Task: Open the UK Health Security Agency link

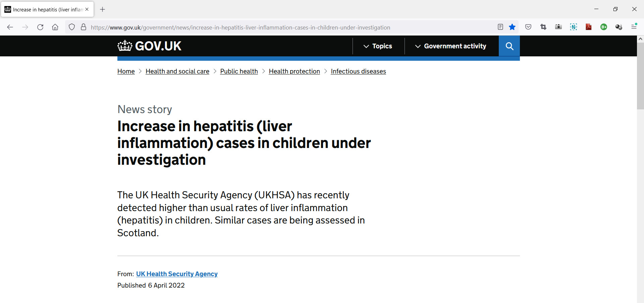Action: coord(177,274)
